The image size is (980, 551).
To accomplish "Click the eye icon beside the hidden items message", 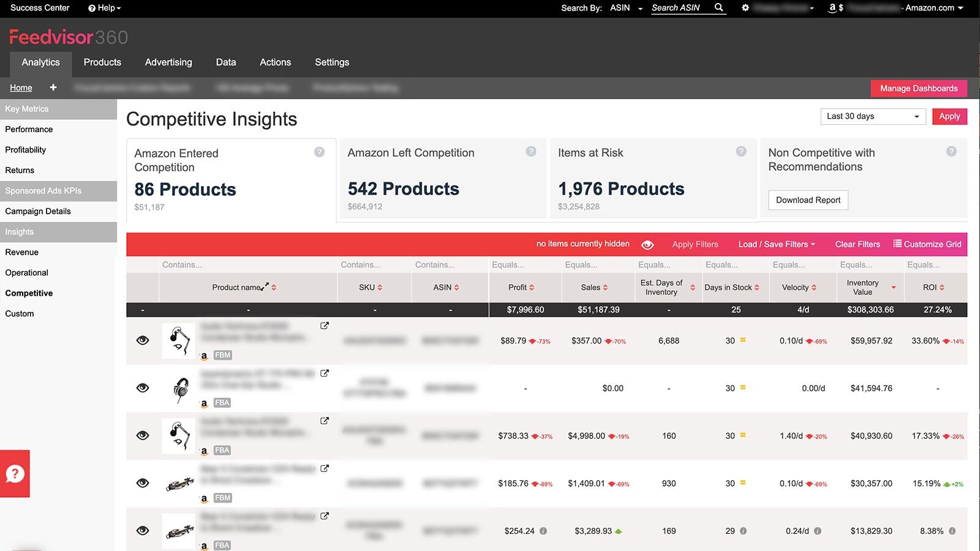I will pos(647,245).
